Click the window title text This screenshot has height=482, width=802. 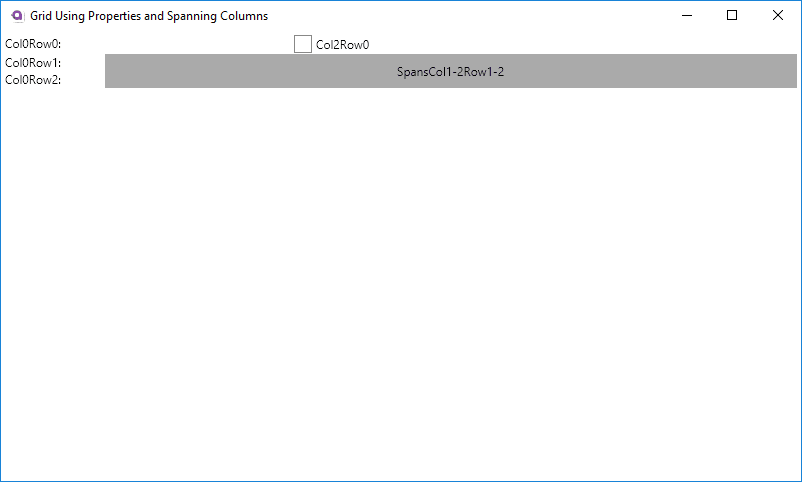coord(148,16)
